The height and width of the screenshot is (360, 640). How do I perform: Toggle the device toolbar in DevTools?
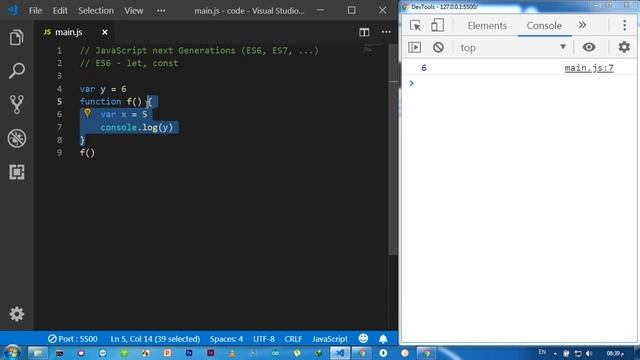coord(437,25)
